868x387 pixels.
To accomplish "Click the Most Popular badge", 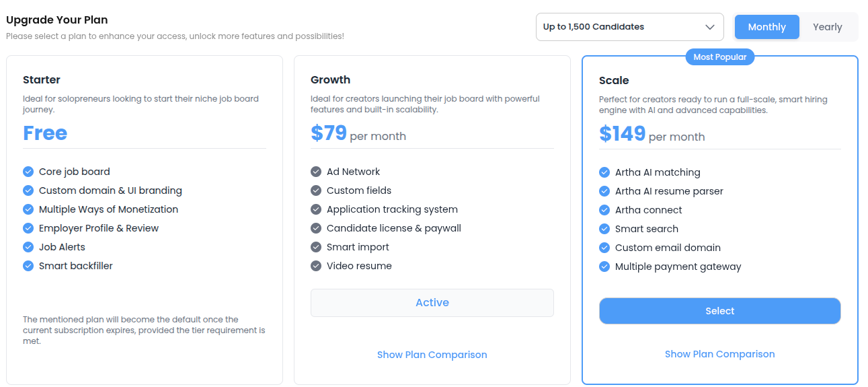I will click(719, 57).
